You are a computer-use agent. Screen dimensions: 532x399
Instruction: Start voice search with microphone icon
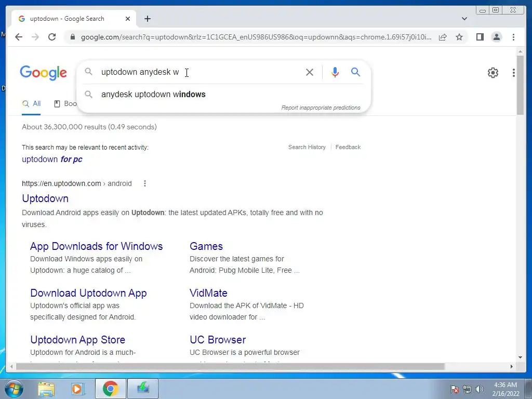pyautogui.click(x=335, y=72)
